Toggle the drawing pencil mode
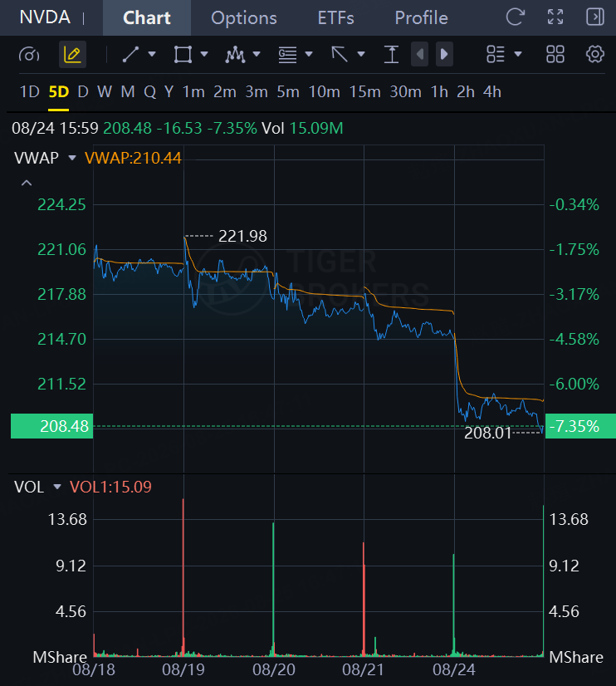Image resolution: width=616 pixels, height=686 pixels. coord(72,54)
